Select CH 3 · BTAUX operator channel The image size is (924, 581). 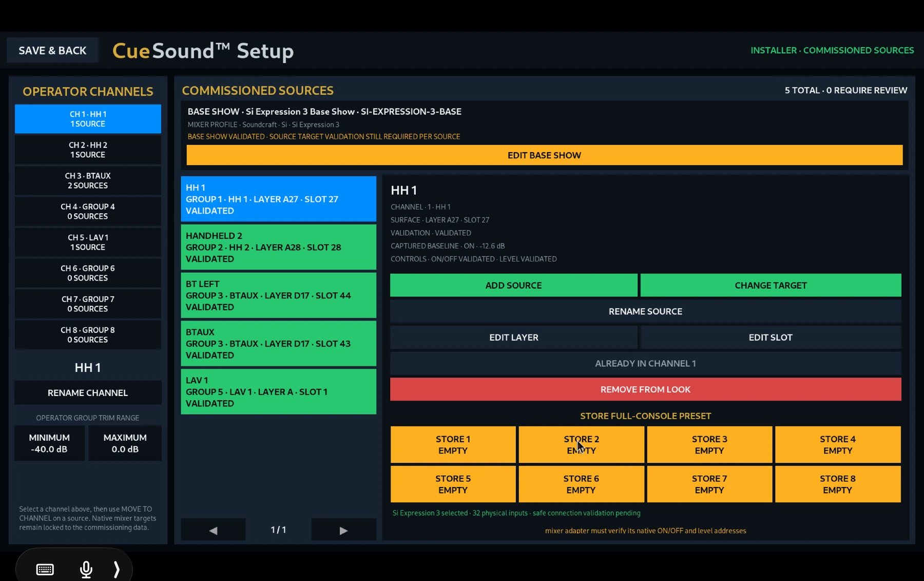[x=88, y=180]
